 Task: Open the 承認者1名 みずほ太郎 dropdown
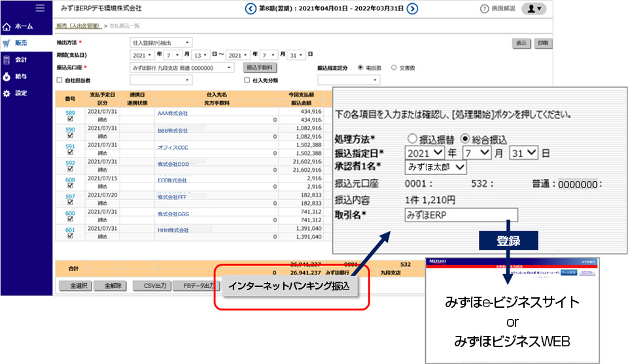tap(436, 167)
